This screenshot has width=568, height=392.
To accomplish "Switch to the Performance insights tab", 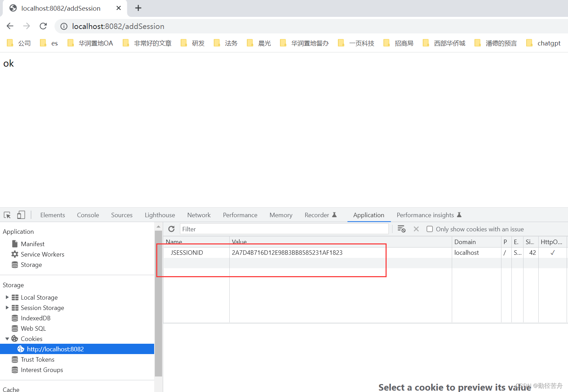I will (429, 215).
